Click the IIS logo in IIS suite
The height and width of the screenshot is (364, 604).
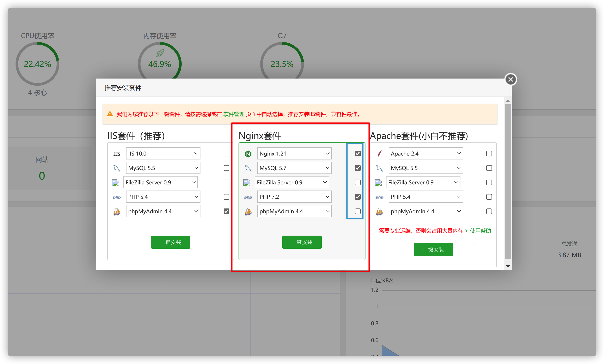116,154
